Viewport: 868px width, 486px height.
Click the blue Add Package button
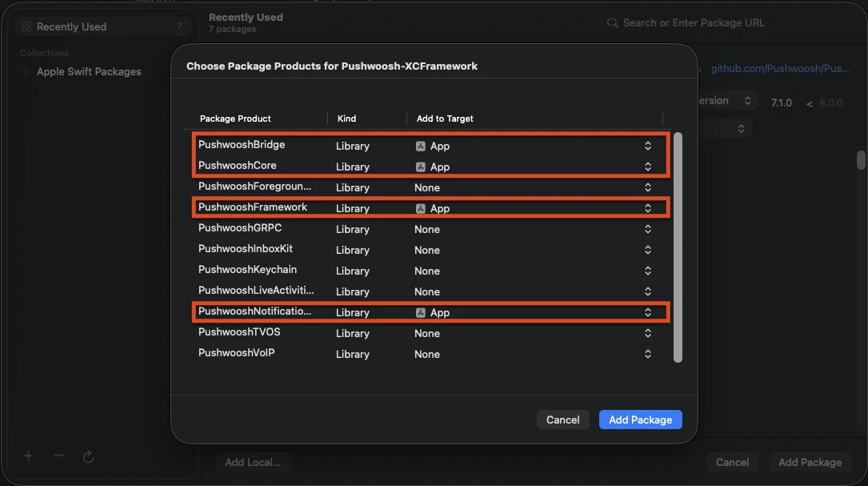pyautogui.click(x=641, y=420)
